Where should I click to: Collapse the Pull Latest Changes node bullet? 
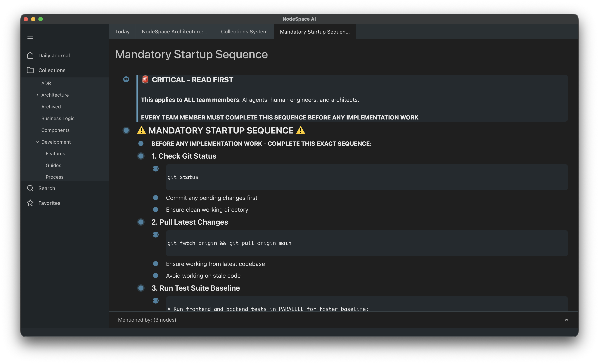coord(141,222)
